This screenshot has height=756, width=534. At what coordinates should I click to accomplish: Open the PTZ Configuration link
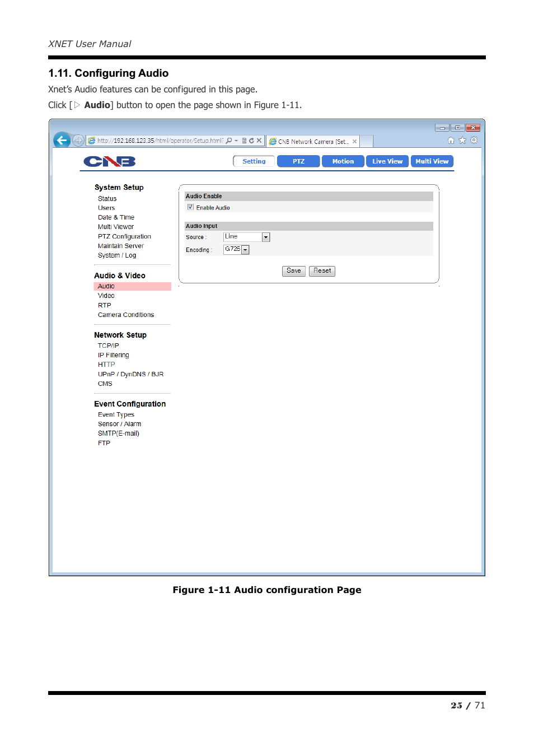click(x=124, y=236)
